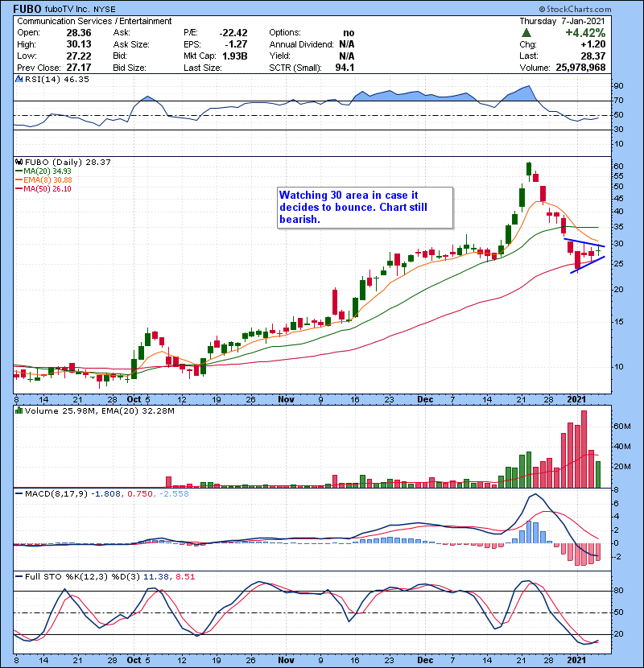Click the Annual Dividend N/A value

click(347, 44)
